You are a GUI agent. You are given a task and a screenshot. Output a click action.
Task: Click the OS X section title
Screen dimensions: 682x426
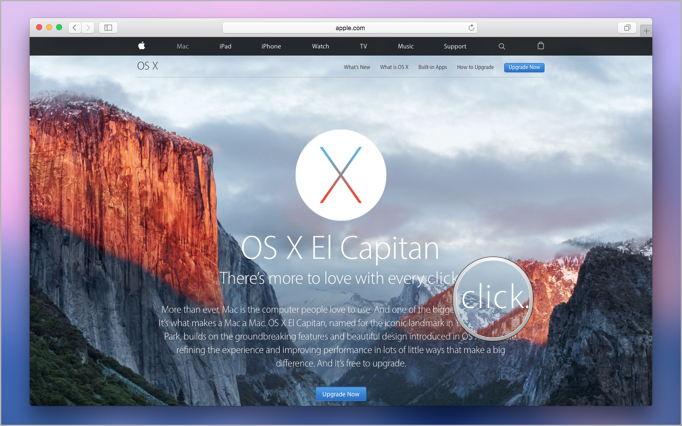click(147, 66)
